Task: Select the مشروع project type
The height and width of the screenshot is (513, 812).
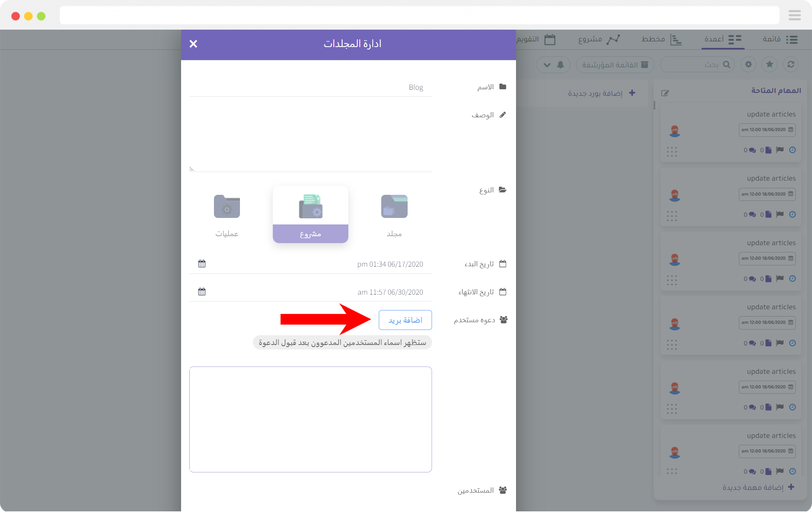Action: click(311, 215)
